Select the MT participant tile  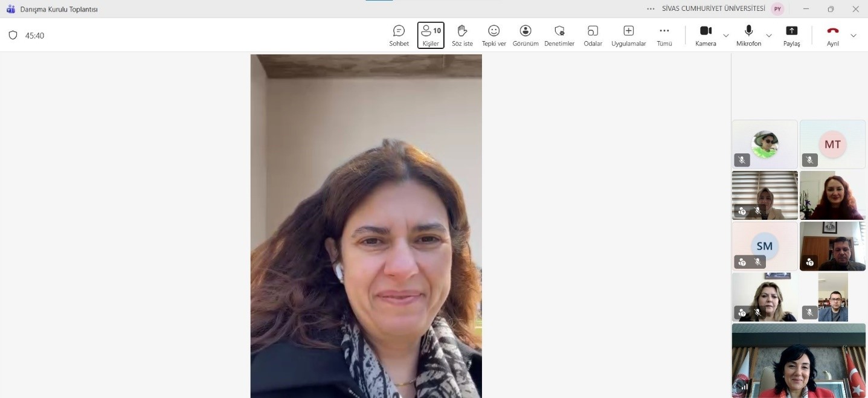pos(832,144)
